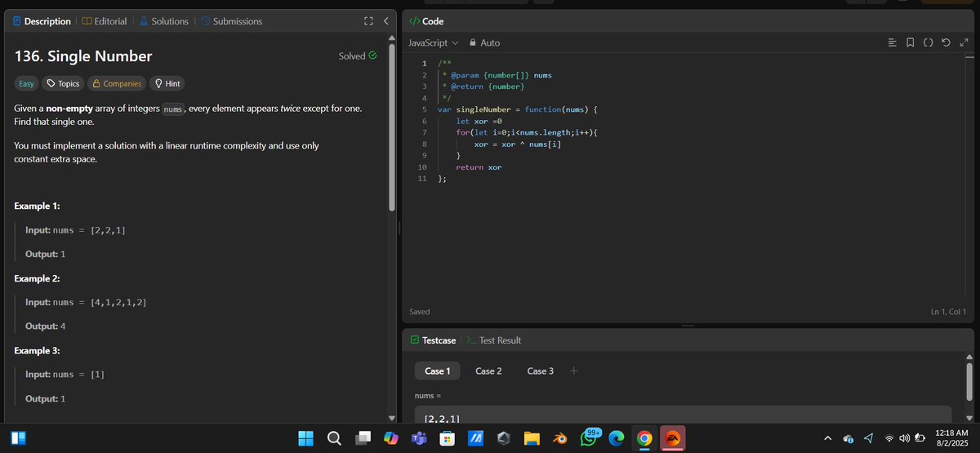980x453 pixels.
Task: Click the bookmark icon in code editor
Action: (x=911, y=42)
